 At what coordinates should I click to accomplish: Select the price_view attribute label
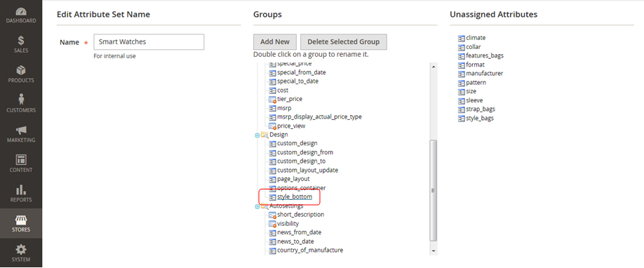pos(291,126)
